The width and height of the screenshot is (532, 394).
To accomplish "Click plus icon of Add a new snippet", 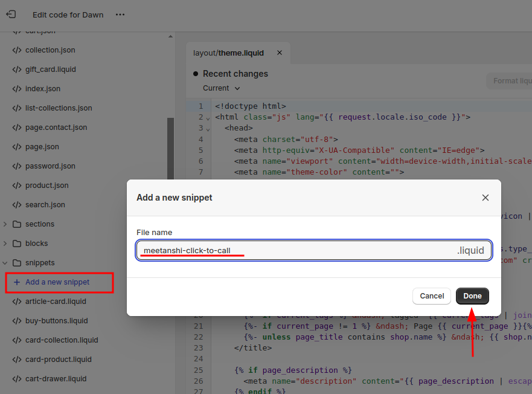I will pyautogui.click(x=17, y=282).
